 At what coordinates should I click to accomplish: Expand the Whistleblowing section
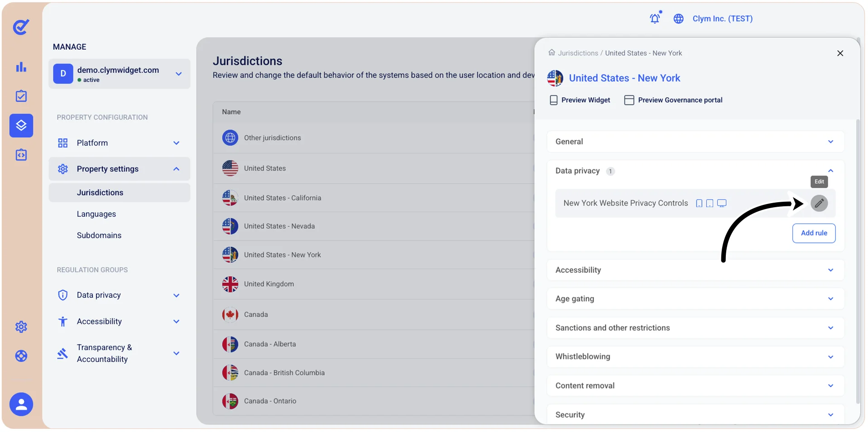pos(695,356)
